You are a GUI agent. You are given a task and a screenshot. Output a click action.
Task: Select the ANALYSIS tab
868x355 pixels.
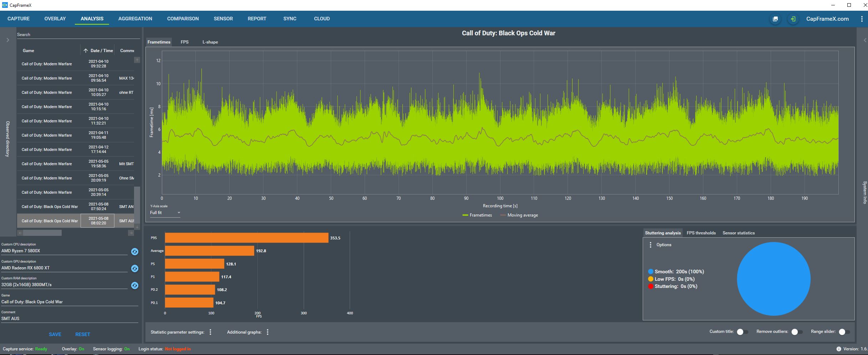click(92, 19)
